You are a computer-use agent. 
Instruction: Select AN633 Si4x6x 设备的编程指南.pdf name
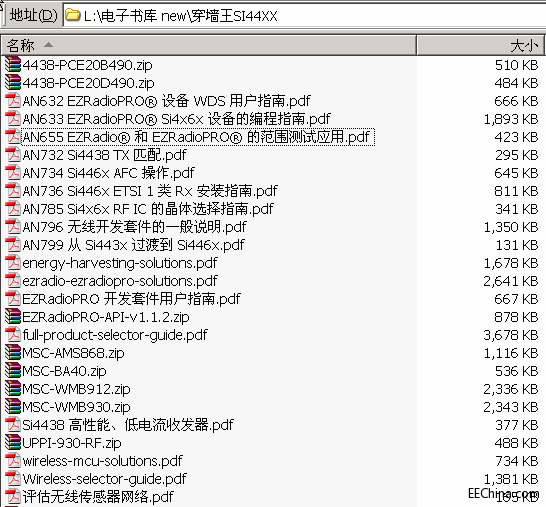click(176, 119)
